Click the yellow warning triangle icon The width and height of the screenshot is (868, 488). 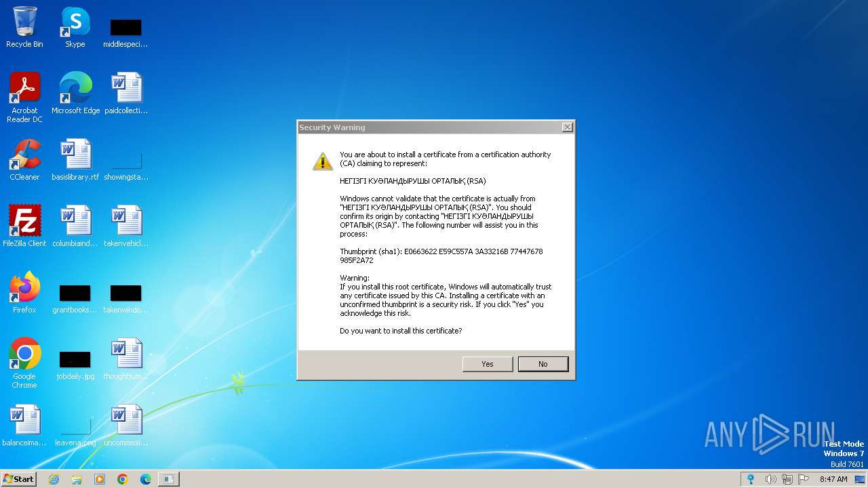(323, 161)
